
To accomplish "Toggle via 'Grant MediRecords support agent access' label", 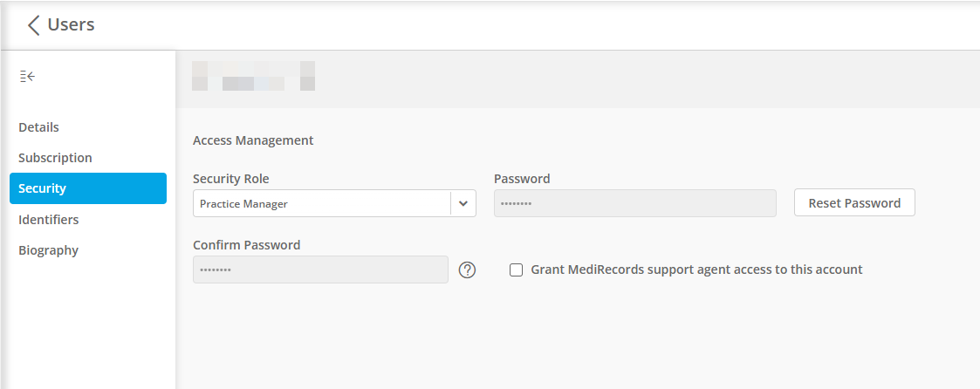I will [696, 270].
